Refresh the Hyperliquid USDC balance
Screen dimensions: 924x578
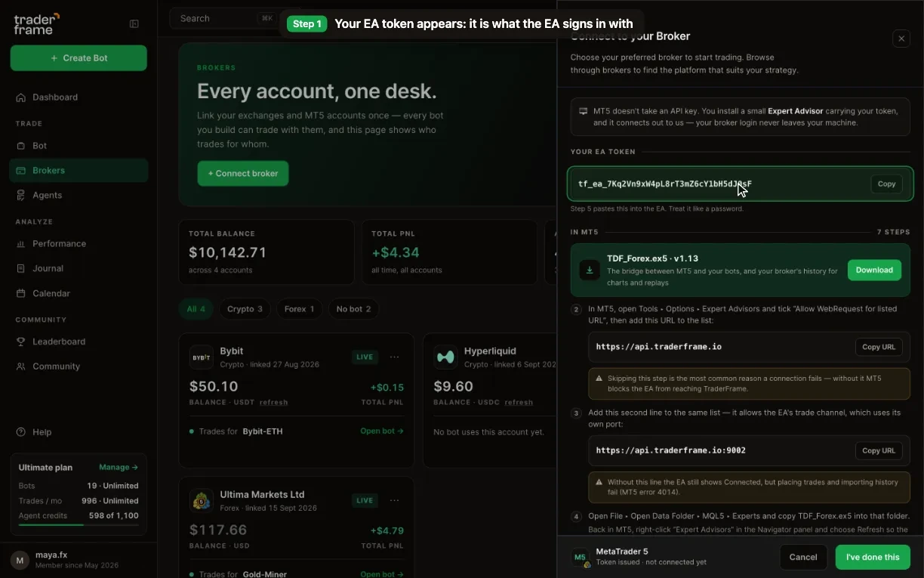[x=519, y=403]
